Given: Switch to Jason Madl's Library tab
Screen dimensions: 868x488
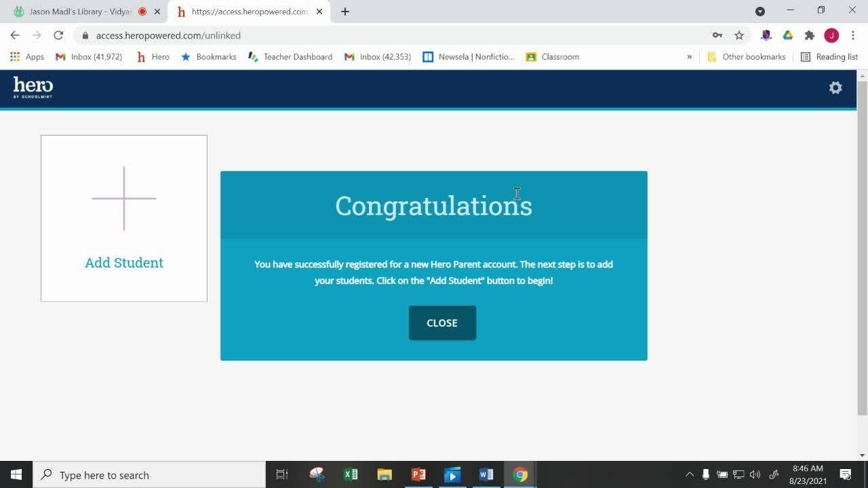Looking at the screenshot, I should pos(87,12).
